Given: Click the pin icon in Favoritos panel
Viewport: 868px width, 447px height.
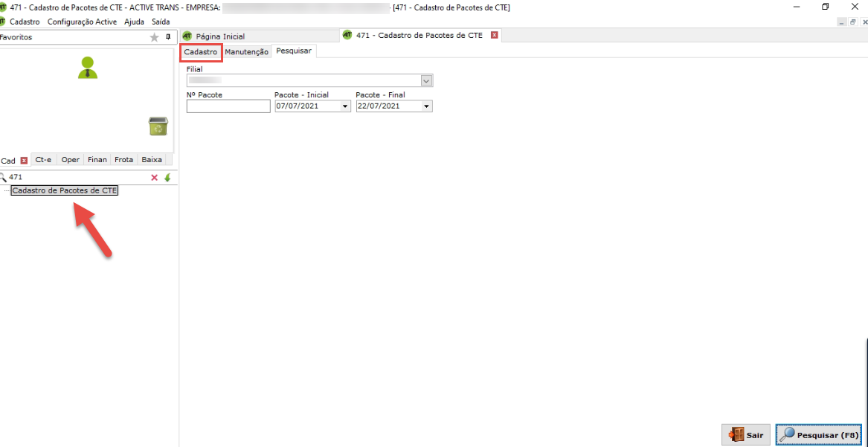Looking at the screenshot, I should click(x=168, y=37).
